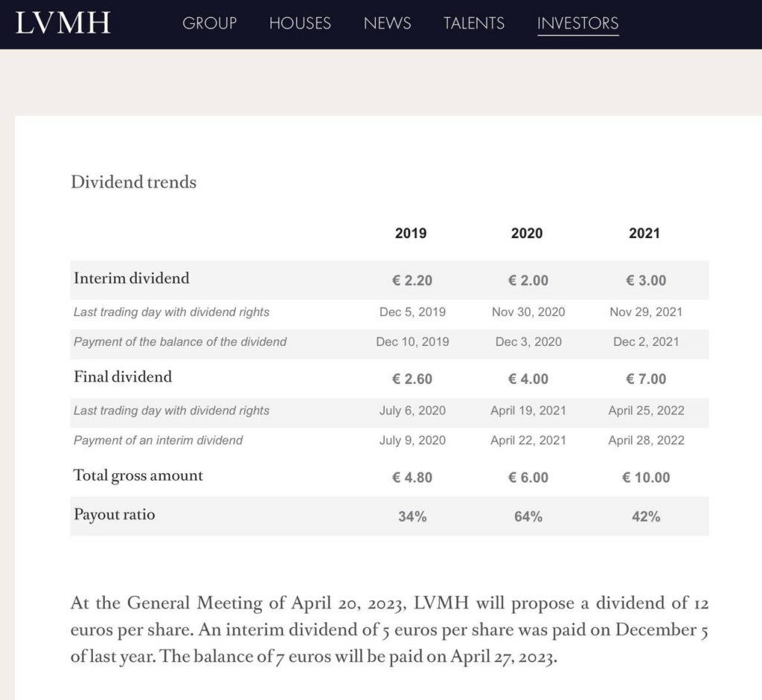762x700 pixels.
Task: Click the 64% payout ratio value
Action: [x=528, y=516]
